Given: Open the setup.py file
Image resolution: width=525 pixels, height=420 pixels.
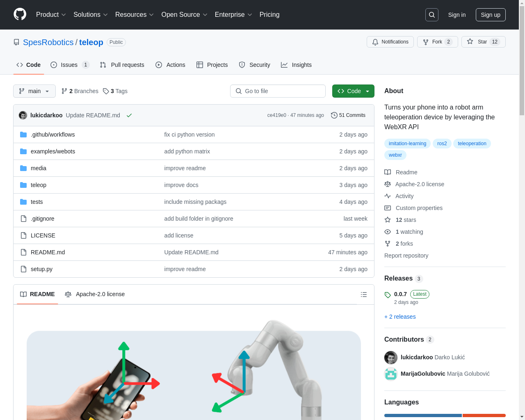Looking at the screenshot, I should (41, 269).
